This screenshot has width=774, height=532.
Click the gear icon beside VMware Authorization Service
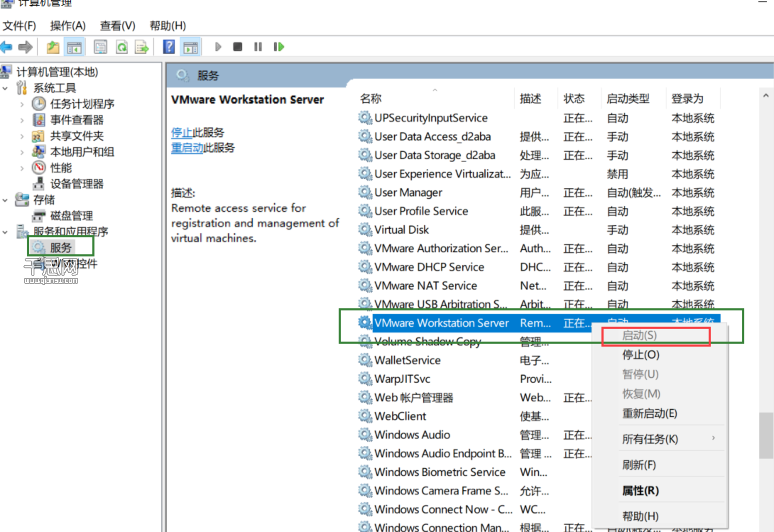365,249
